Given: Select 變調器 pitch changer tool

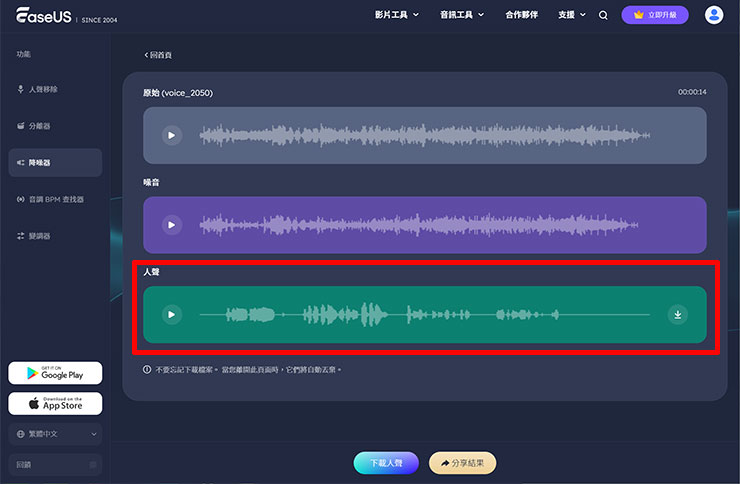Looking at the screenshot, I should click(39, 236).
